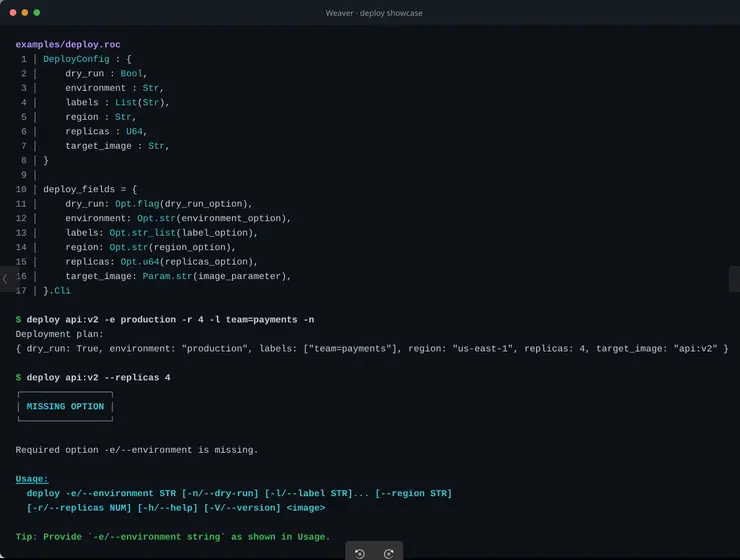Click the command "deploy api:v2 --replicas 4"
Image resolution: width=740 pixels, height=560 pixels.
tap(98, 377)
